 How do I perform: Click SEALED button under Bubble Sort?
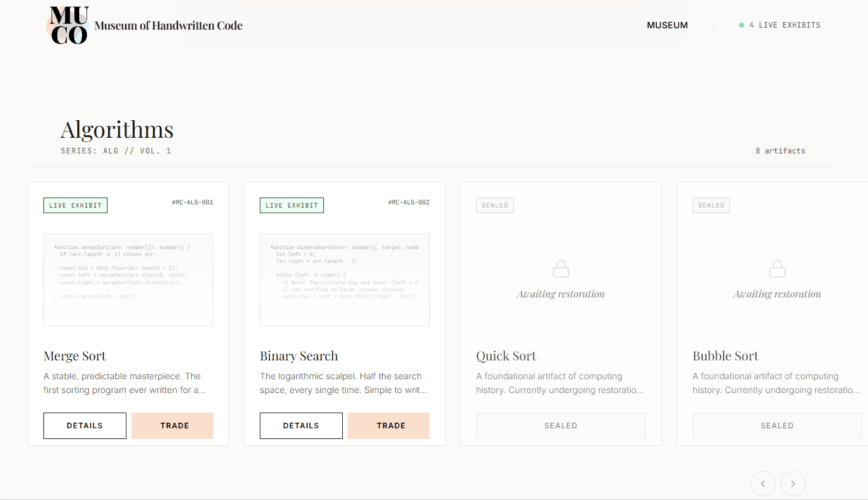tap(777, 425)
